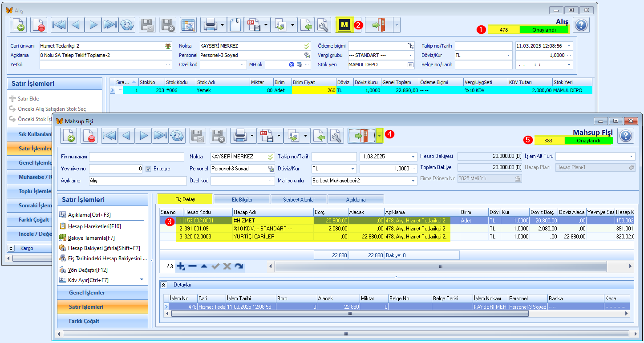Image resolution: width=644 pixels, height=343 pixels.
Task: Open the Mali sorumlu dropdown
Action: coord(413,181)
